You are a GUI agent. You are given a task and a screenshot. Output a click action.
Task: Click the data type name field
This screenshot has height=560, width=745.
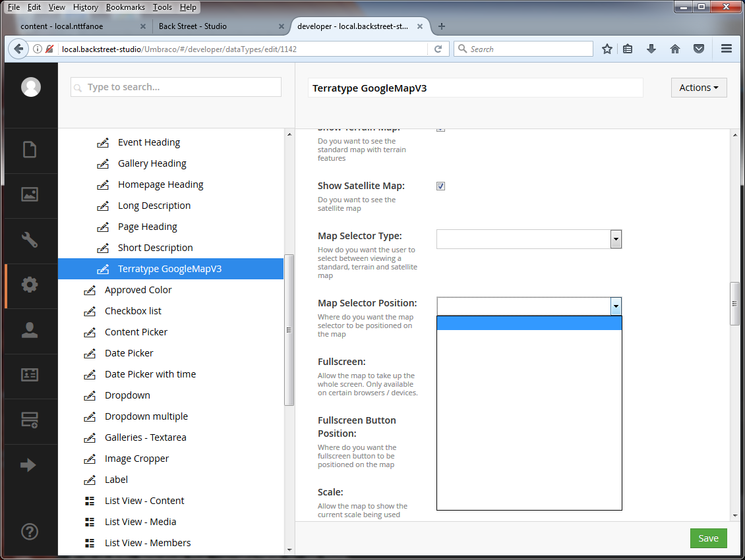(475, 88)
